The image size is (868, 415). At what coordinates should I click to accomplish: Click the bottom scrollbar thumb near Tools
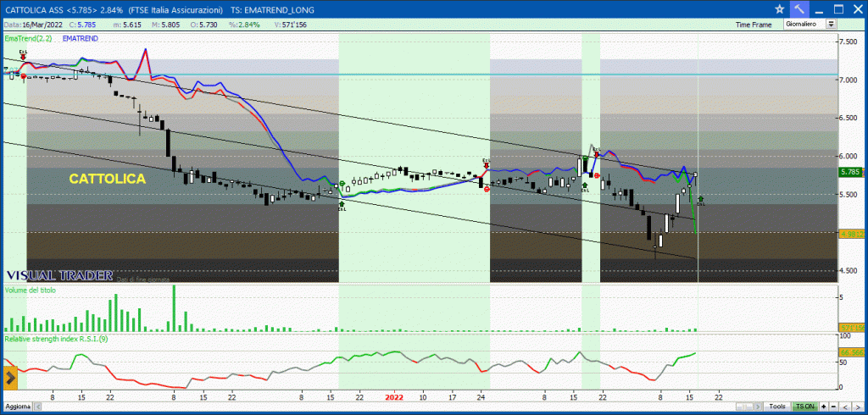point(744,407)
